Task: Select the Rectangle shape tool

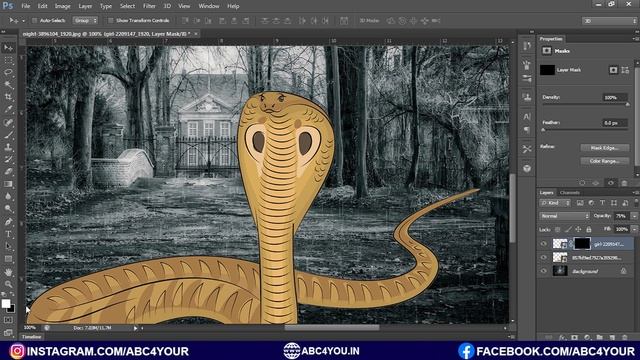Action: tap(8, 259)
